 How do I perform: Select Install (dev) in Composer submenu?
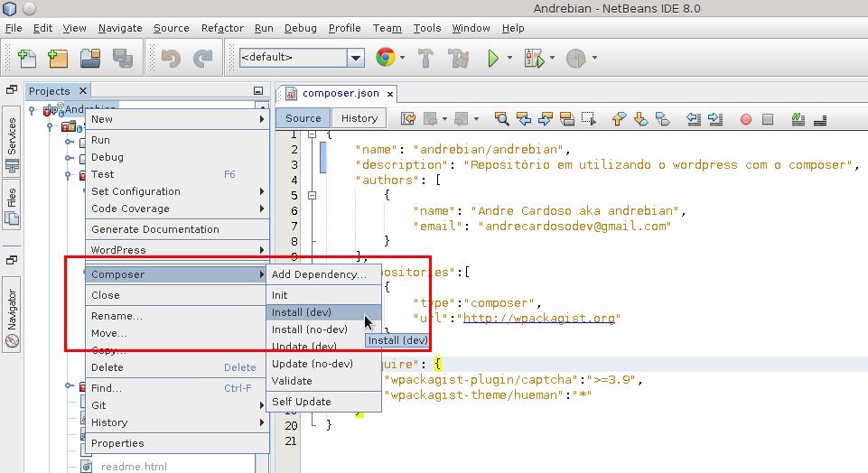tap(324, 312)
